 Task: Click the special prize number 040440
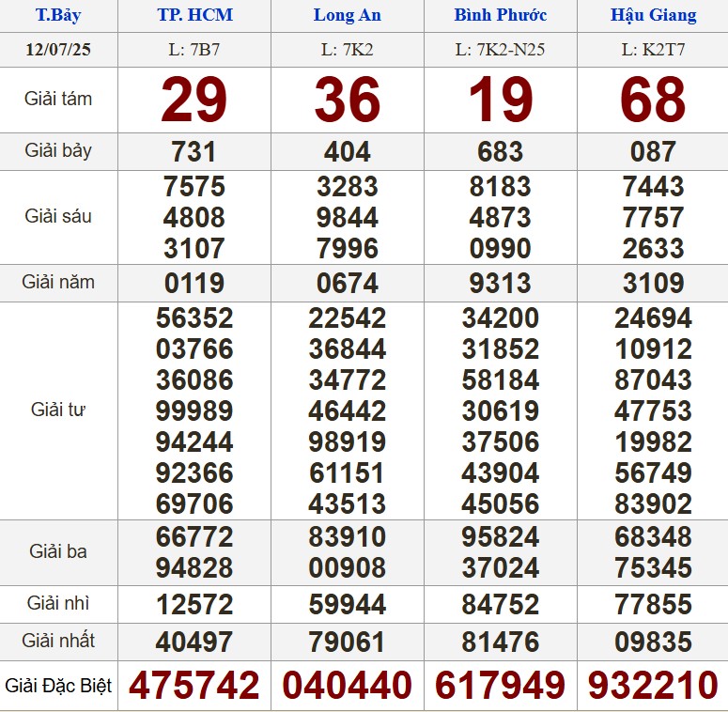point(347,686)
